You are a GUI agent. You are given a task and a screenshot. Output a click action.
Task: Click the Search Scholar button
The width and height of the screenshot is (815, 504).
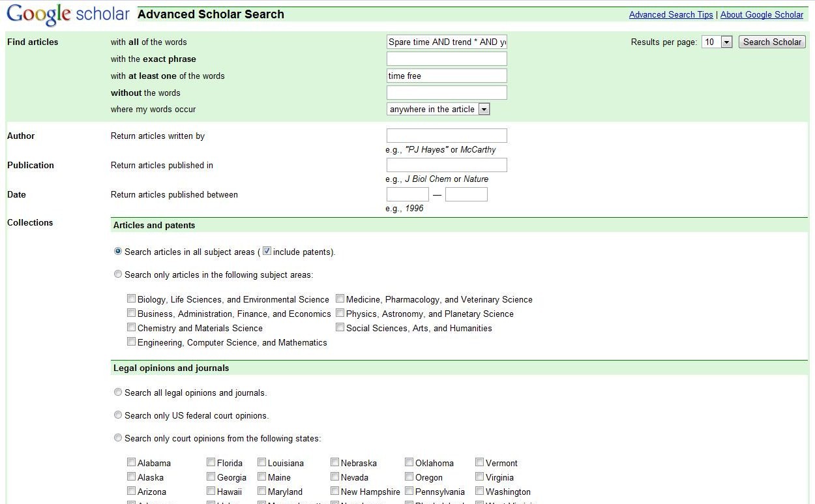[x=772, y=42]
